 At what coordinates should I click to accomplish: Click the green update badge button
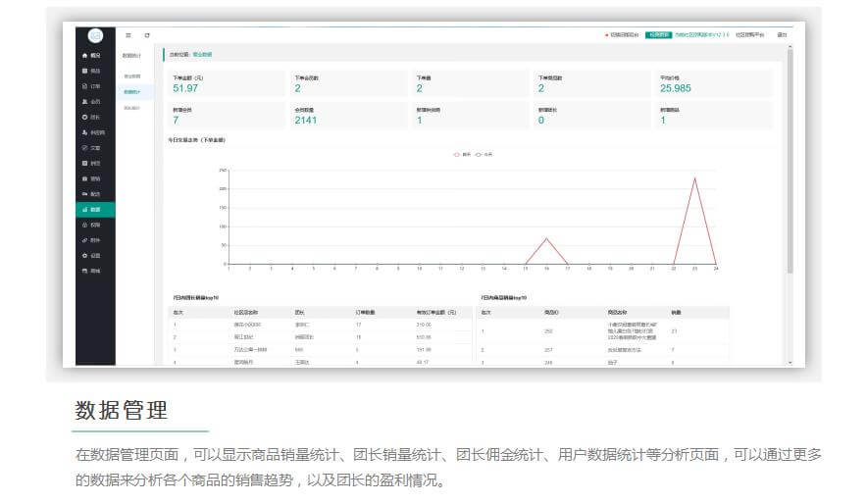658,34
